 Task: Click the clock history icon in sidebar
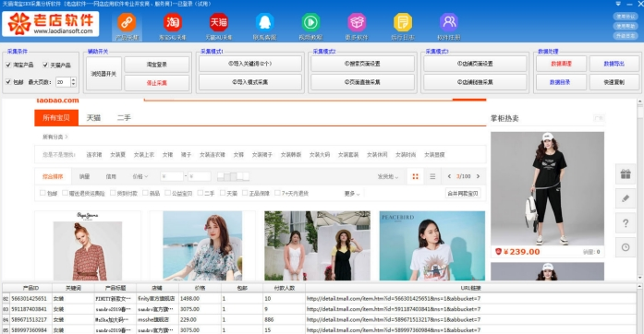coord(626,247)
